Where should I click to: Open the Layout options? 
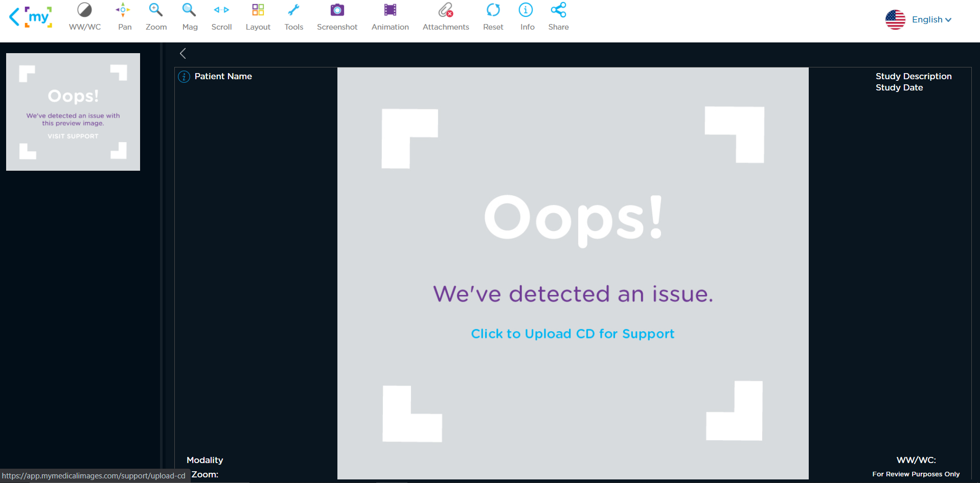point(258,17)
